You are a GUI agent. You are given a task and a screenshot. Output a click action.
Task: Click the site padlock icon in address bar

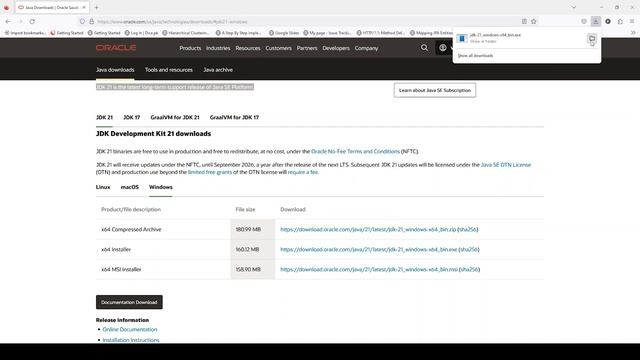(91, 22)
